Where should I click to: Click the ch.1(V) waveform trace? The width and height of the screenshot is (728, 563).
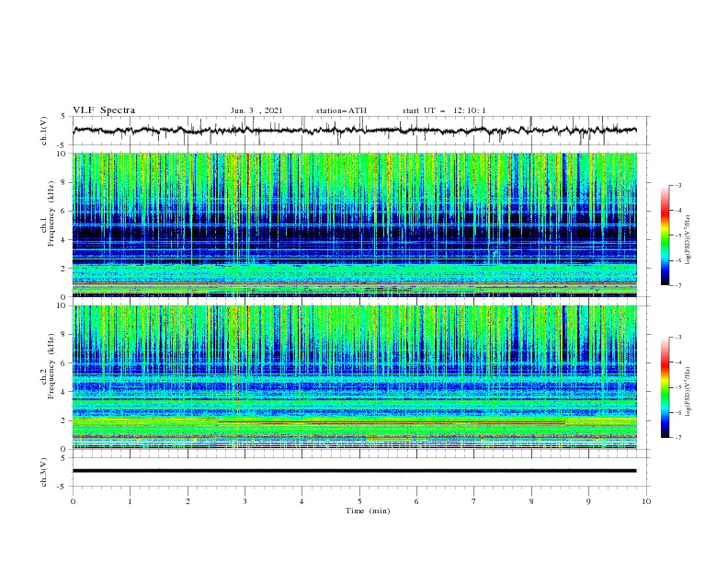coord(355,131)
